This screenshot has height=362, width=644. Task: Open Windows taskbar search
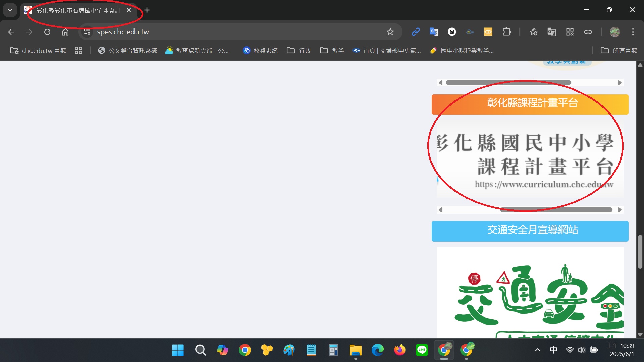[x=200, y=350]
